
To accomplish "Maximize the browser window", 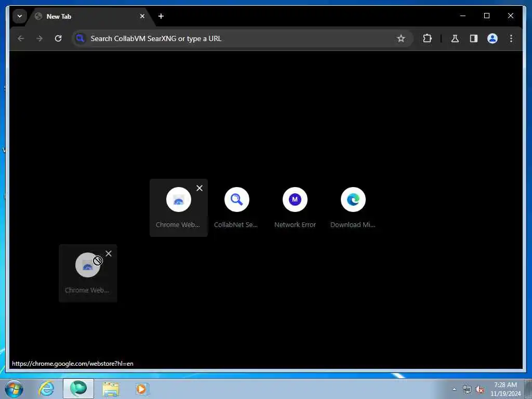I will [x=486, y=16].
